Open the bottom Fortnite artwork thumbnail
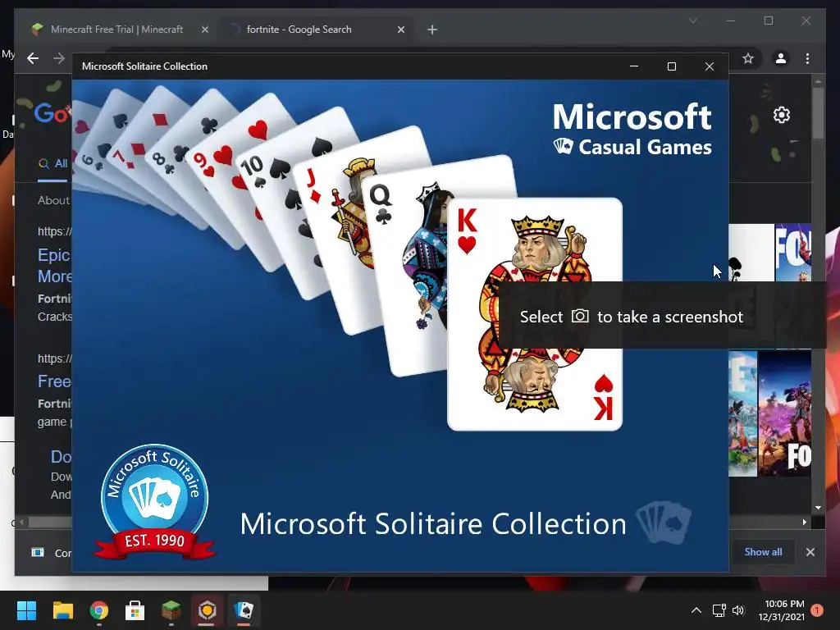 coord(784,413)
